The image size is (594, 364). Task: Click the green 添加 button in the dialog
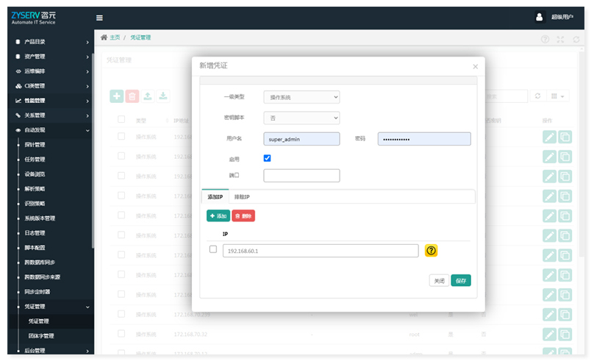coord(218,216)
